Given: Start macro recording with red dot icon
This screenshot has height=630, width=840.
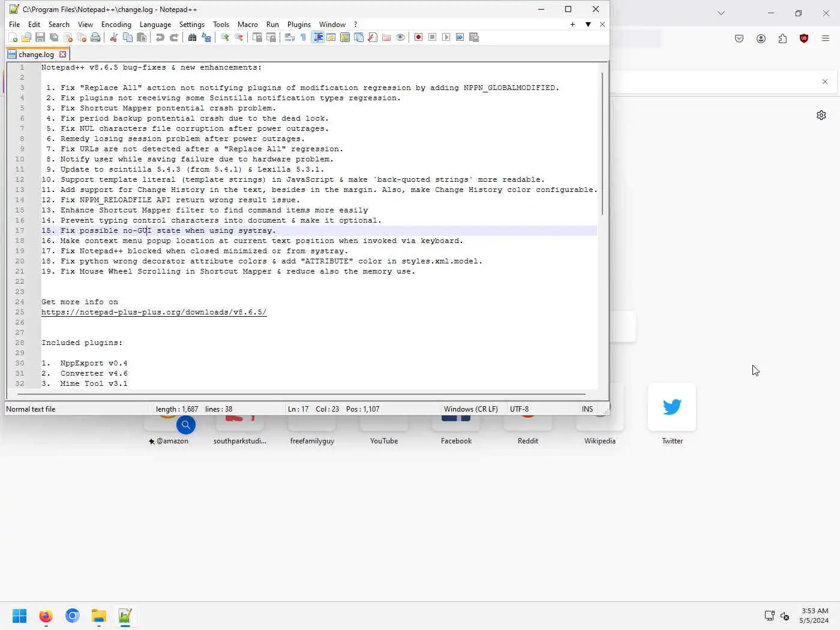Looking at the screenshot, I should [418, 37].
